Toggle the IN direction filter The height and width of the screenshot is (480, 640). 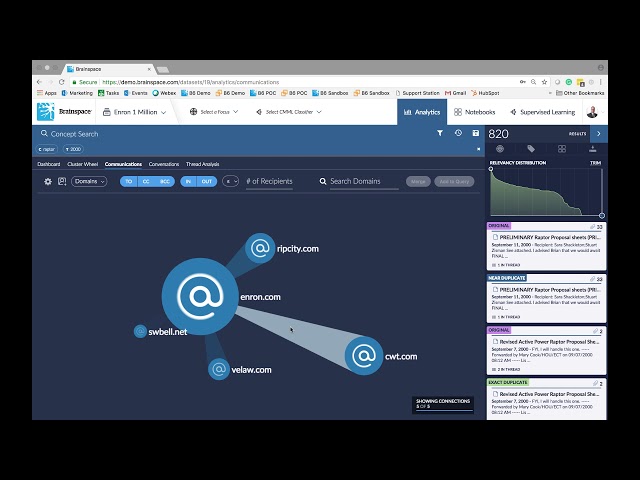(188, 181)
